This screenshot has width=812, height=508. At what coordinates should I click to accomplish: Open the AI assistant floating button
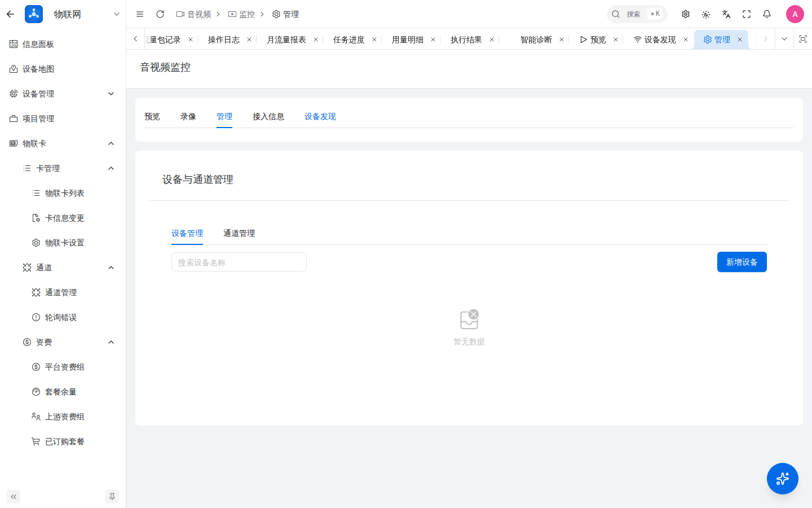pos(783,479)
